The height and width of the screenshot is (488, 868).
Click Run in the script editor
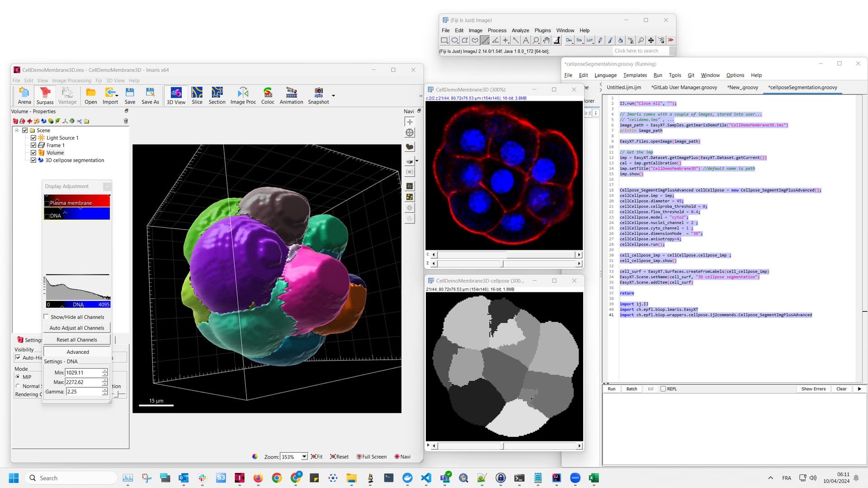611,389
